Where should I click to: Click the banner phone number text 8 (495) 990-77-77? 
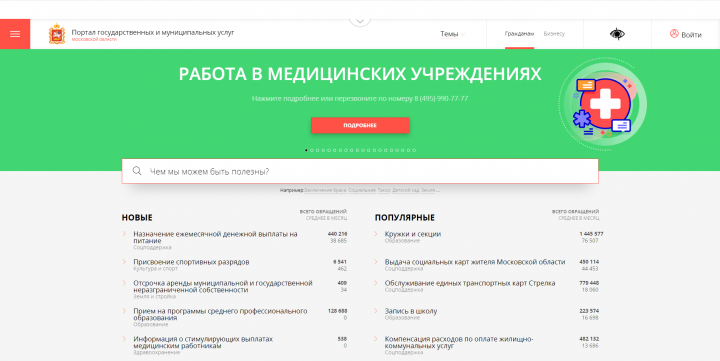click(441, 98)
